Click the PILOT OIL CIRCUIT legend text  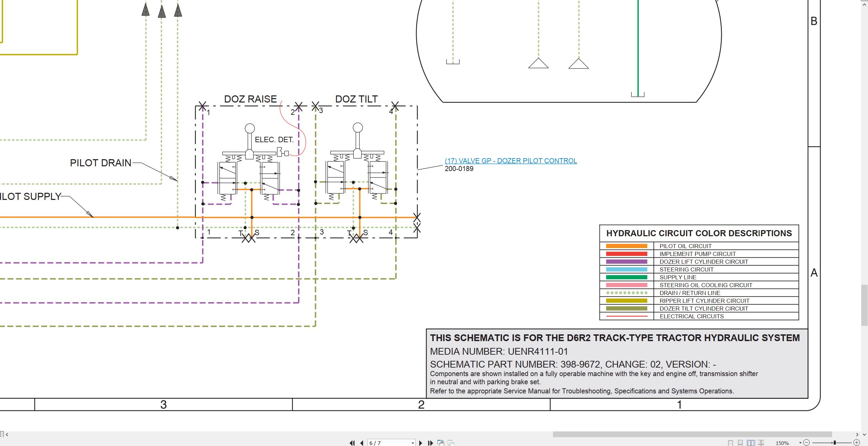pos(686,246)
